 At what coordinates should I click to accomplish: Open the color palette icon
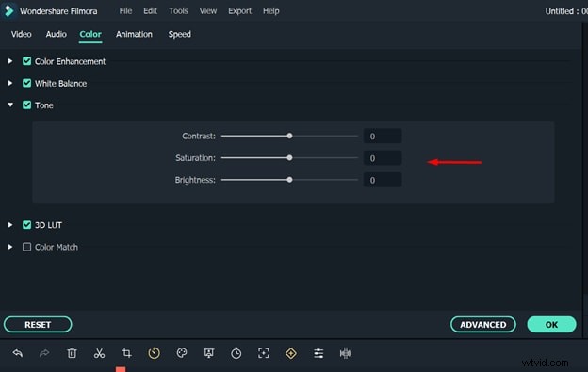pos(182,353)
